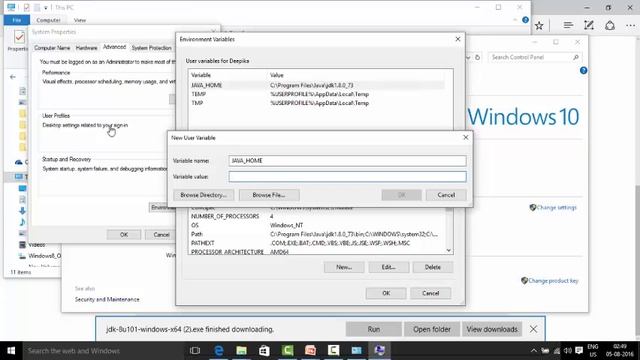640x360 pixels.
Task: Click OK in System Properties dialog
Action: coord(124,235)
